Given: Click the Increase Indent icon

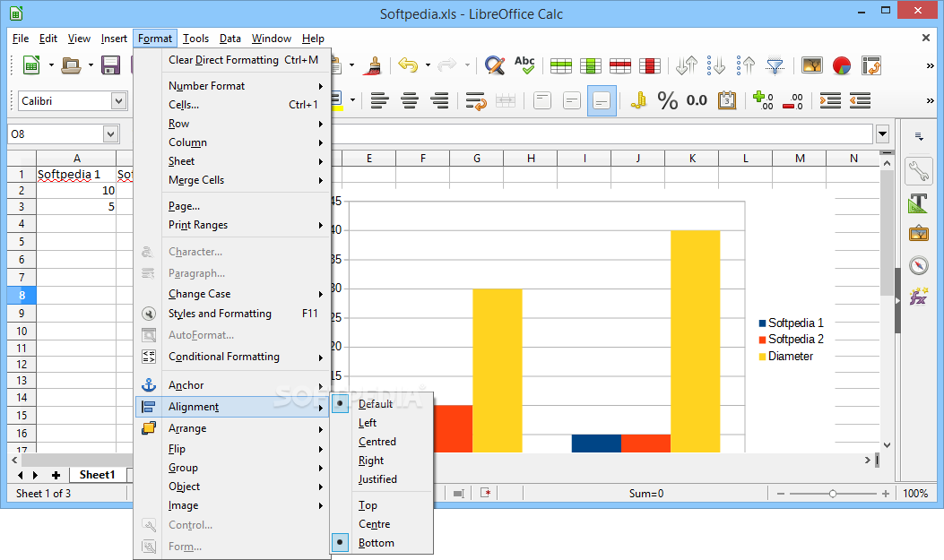Looking at the screenshot, I should pos(830,100).
